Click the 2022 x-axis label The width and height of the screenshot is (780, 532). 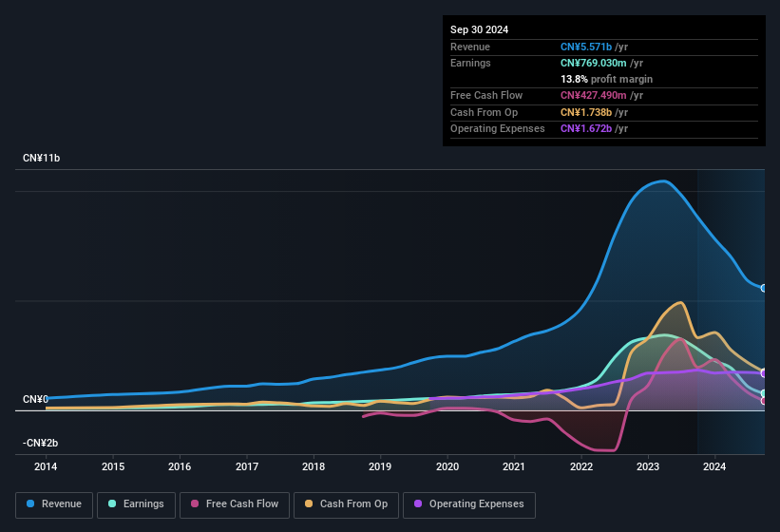(581, 466)
